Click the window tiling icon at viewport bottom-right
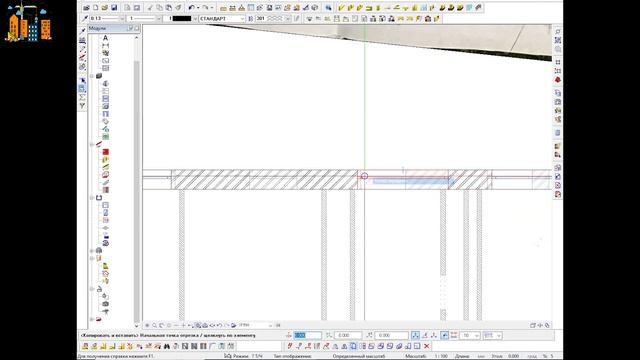This screenshot has height=360, width=640. (533, 325)
